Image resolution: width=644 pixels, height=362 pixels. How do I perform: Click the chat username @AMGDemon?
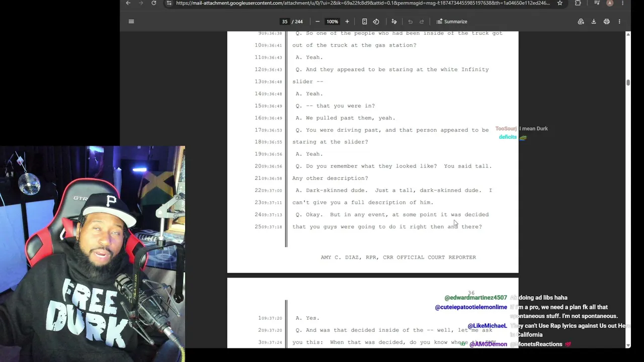pos(488,344)
